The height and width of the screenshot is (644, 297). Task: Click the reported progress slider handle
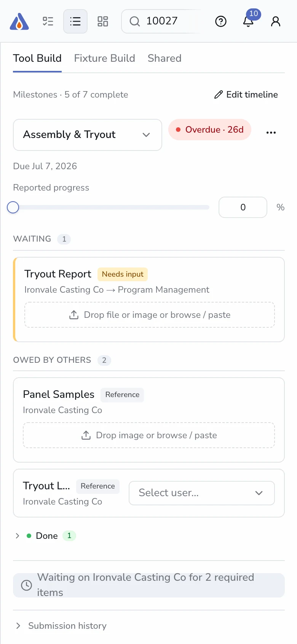pos(13,207)
